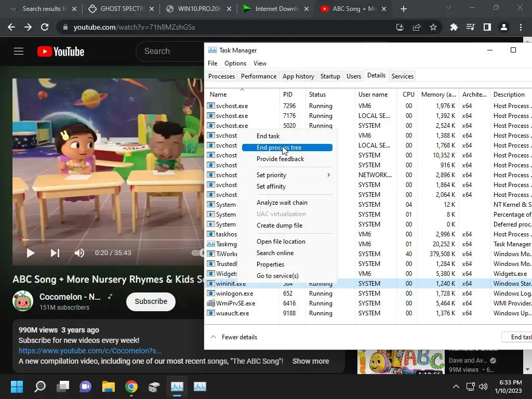
Task: Open Chrome profile avatar
Action: coord(504,27)
